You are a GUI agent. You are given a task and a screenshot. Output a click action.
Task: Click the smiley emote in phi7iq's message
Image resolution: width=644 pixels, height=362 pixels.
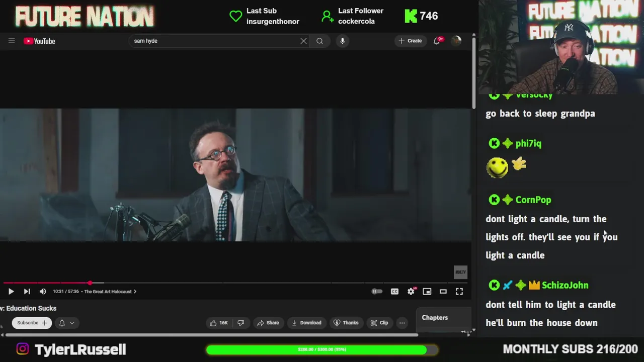497,167
